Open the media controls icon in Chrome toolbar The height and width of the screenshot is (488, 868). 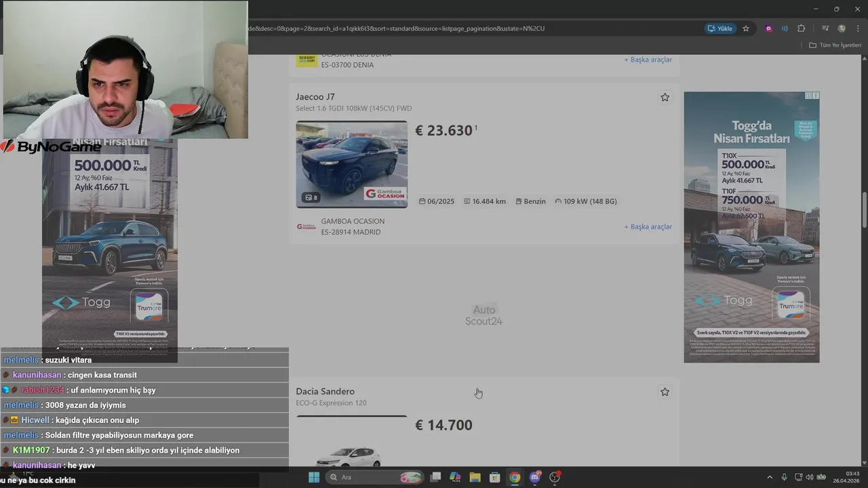825,28
